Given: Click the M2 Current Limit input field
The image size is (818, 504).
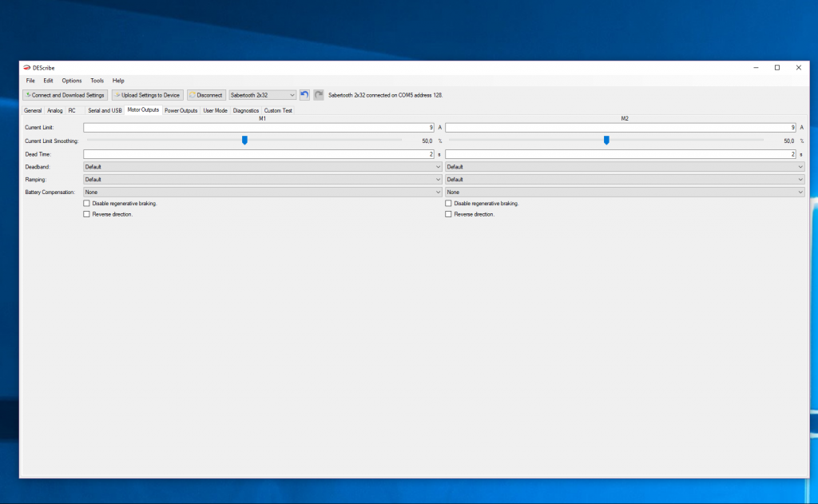Looking at the screenshot, I should click(620, 127).
